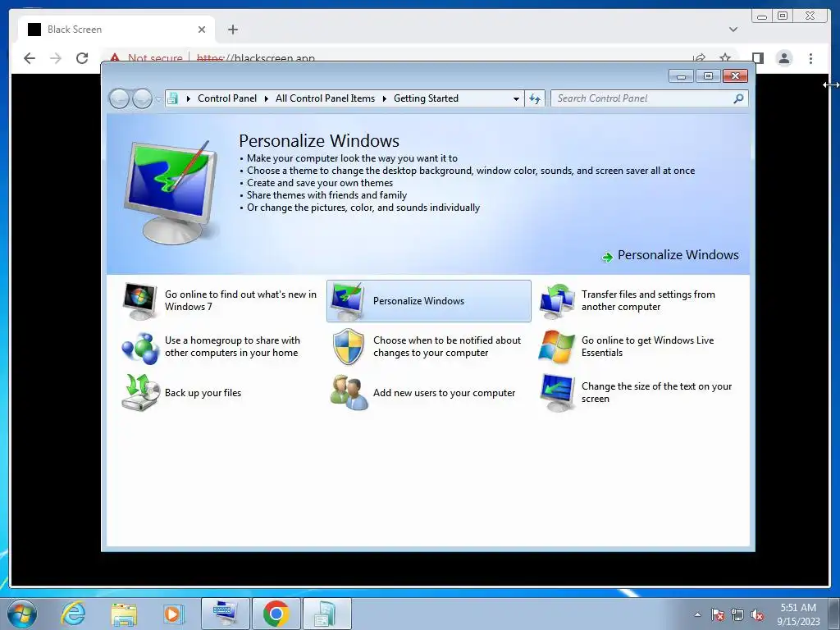
Task: Open Change the size of the text item
Action: [637, 393]
